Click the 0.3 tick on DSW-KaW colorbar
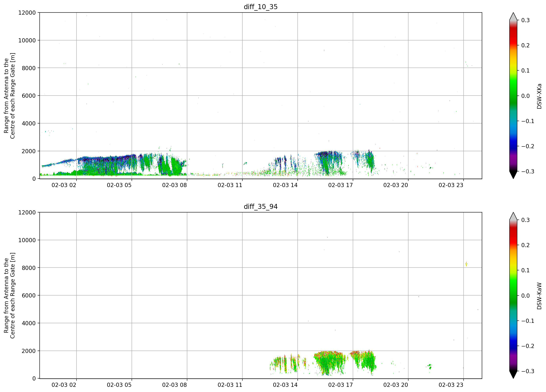Image resolution: width=546 pixels, height=392 pixels. pyautogui.click(x=526, y=220)
